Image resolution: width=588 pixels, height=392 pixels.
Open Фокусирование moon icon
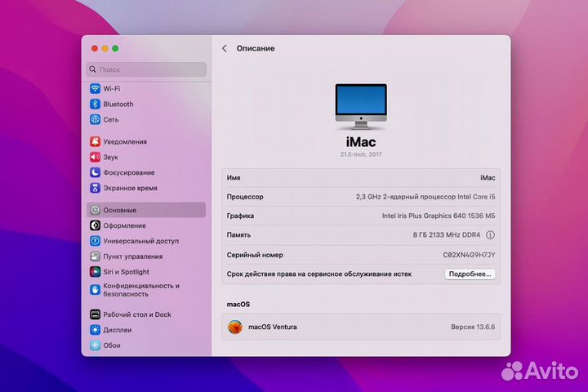96,172
